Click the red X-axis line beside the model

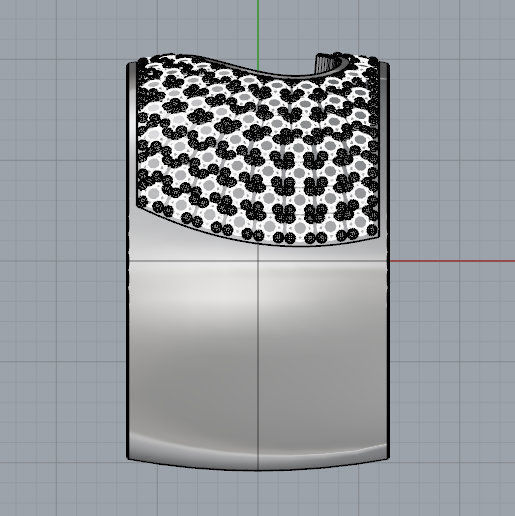(x=452, y=261)
